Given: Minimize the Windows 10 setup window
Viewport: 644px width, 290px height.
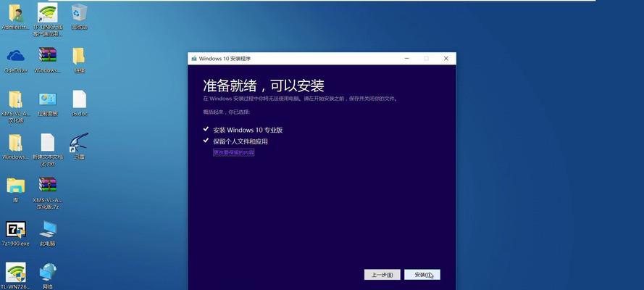Looking at the screenshot, I should [x=406, y=59].
